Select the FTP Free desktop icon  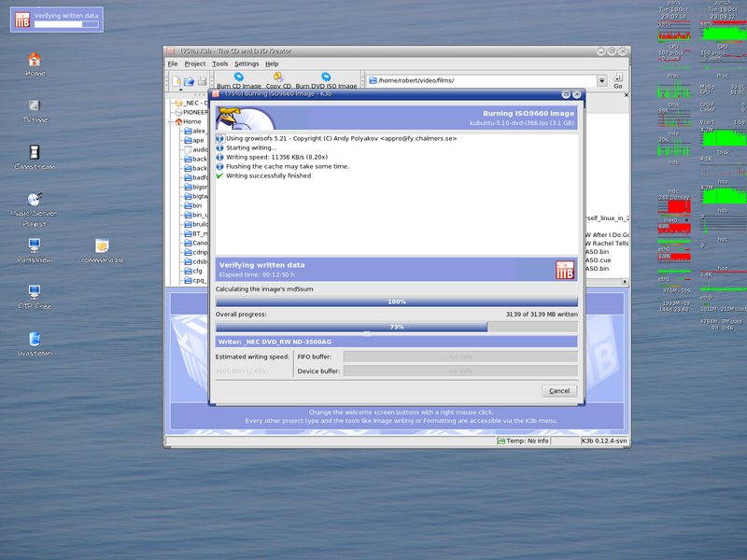point(35,297)
